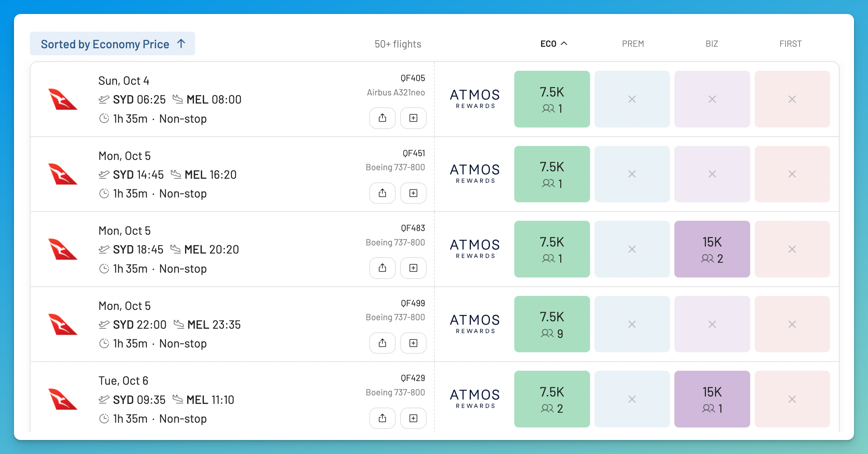868x454 pixels.
Task: Add flight QF499 using plus icon
Action: tap(413, 343)
